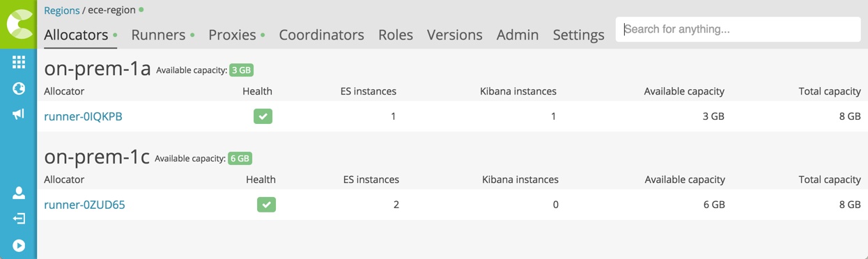Open the deployments grid icon in sidebar
Screen dimensions: 868x259
[19, 62]
